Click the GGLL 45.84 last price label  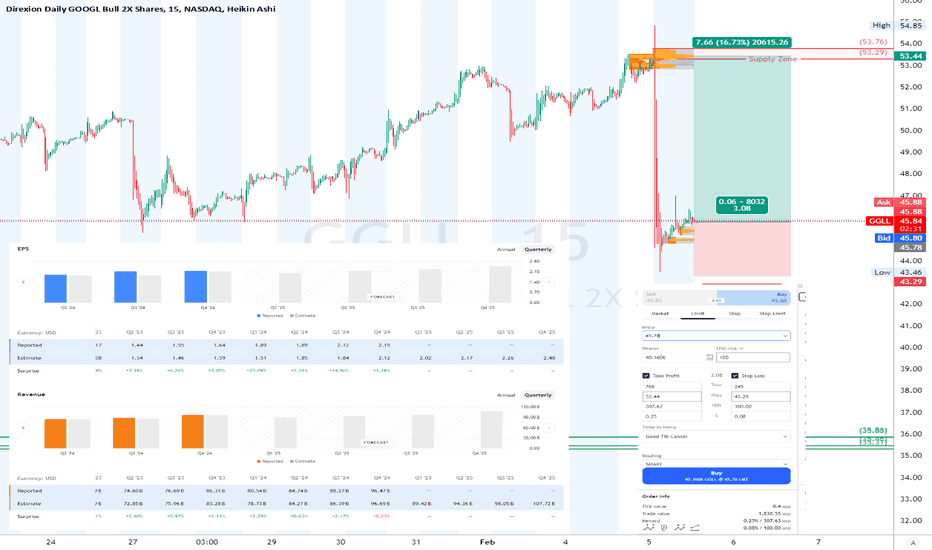coord(895,221)
